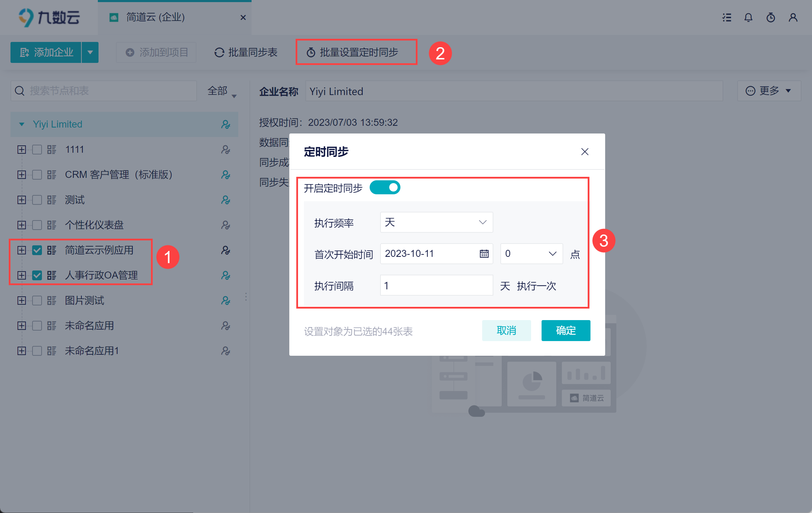Click the timer clock icon in header
This screenshot has height=513, width=812.
[x=770, y=17]
